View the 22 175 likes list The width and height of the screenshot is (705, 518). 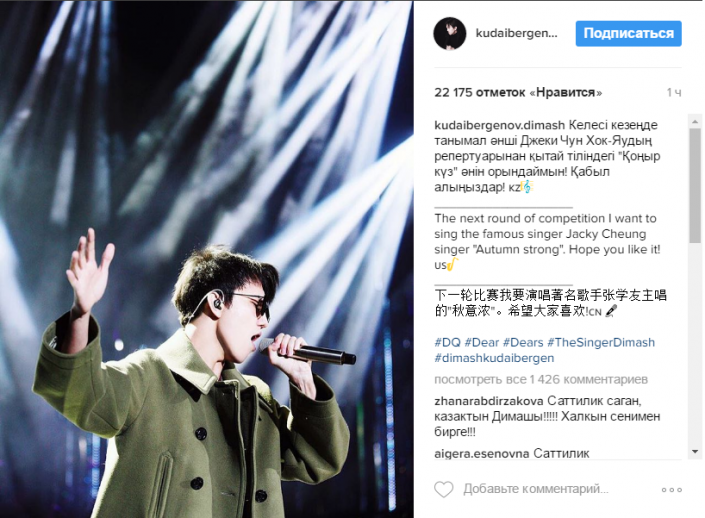pyautogui.click(x=518, y=92)
